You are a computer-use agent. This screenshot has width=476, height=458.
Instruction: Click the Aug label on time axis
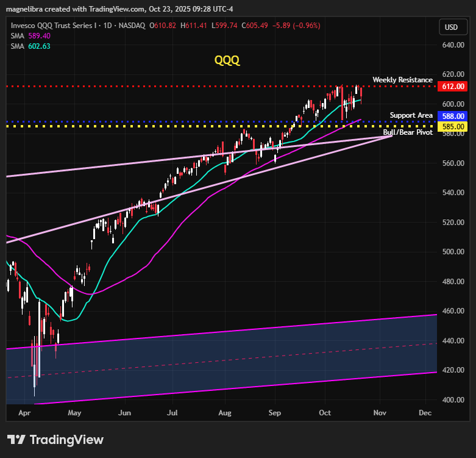[x=225, y=413]
